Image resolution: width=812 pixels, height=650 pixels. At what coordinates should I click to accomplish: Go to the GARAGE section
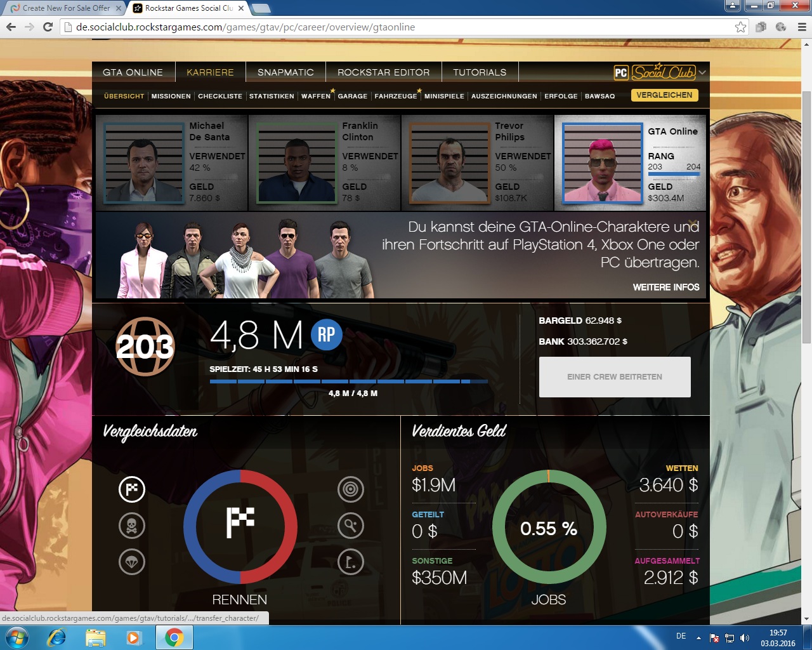point(353,96)
